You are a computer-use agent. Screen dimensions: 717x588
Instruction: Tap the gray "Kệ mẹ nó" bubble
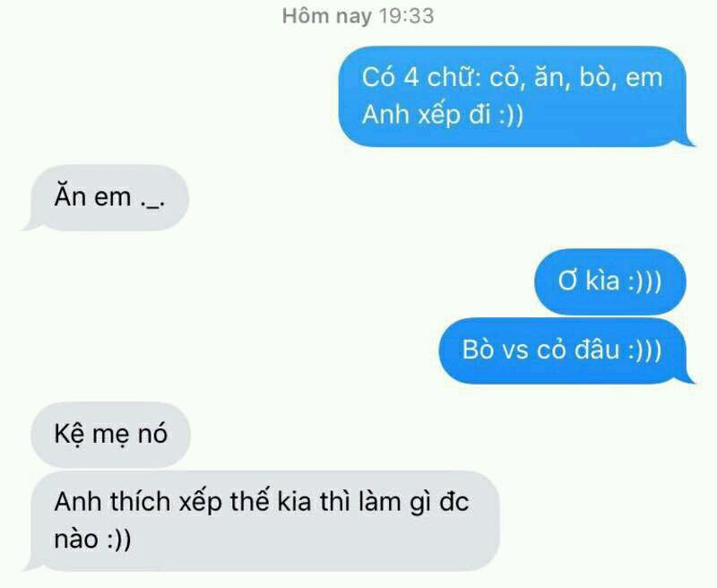pos(110,434)
